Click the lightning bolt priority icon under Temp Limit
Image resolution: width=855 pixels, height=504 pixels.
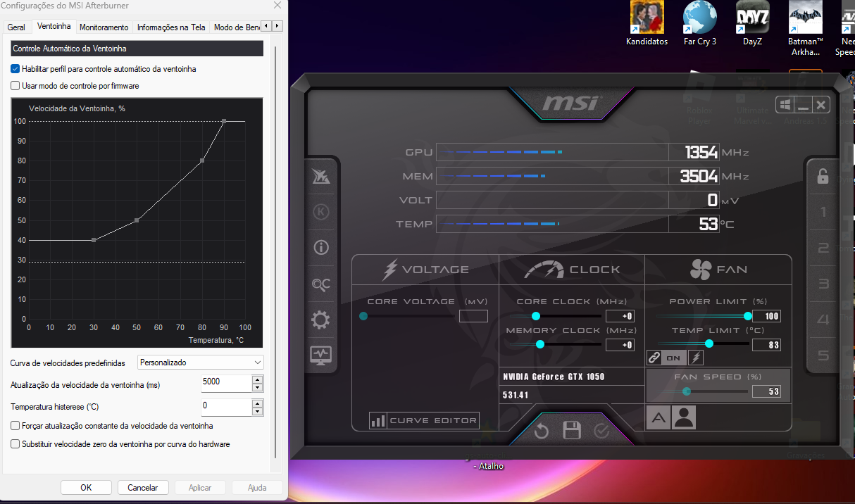(695, 358)
